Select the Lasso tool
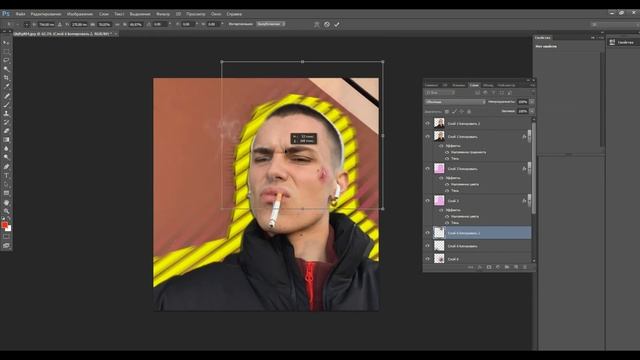This screenshot has width=640, height=360. 6,60
